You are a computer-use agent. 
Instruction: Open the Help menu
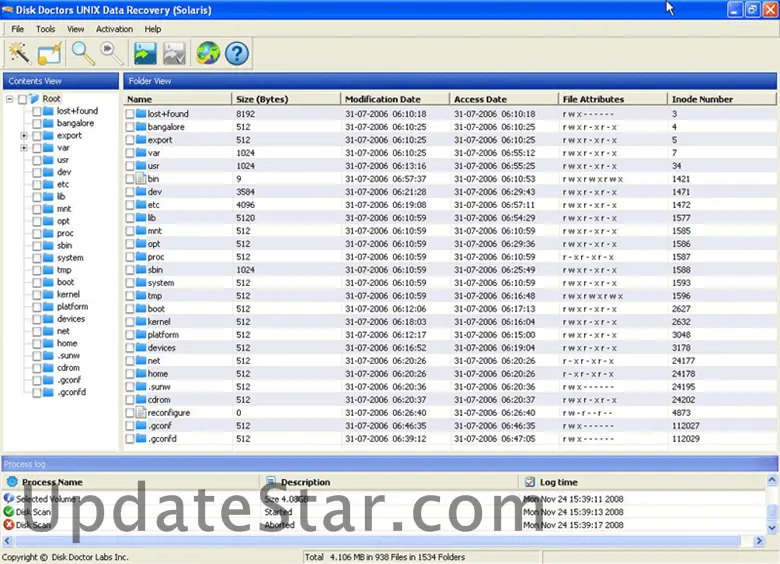153,29
